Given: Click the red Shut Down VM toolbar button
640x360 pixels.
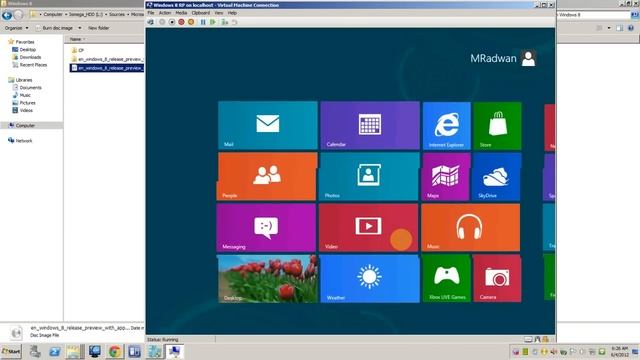Looking at the screenshot, I should pyautogui.click(x=182, y=22).
